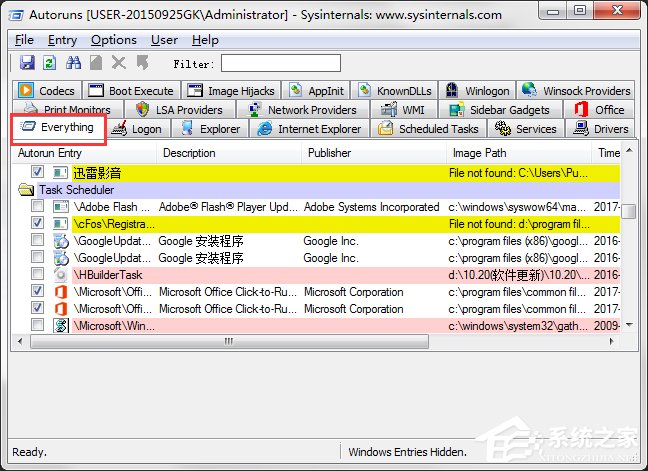Click the Jump to Entry icon
Viewport: 648px width, 471px height.
(x=142, y=63)
